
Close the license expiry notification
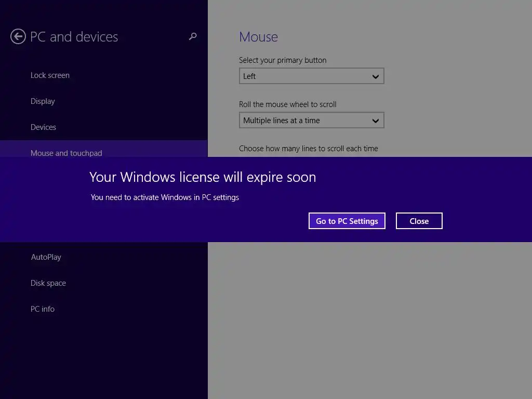coord(419,221)
